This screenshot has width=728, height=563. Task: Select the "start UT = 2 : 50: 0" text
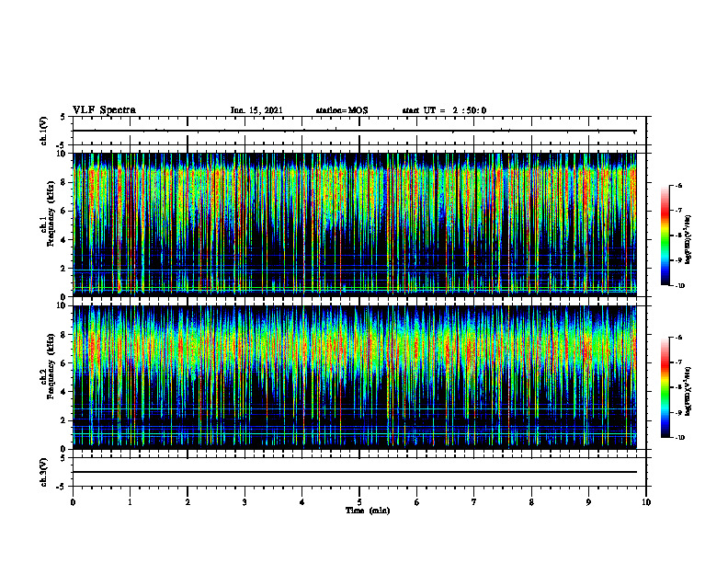(x=444, y=110)
